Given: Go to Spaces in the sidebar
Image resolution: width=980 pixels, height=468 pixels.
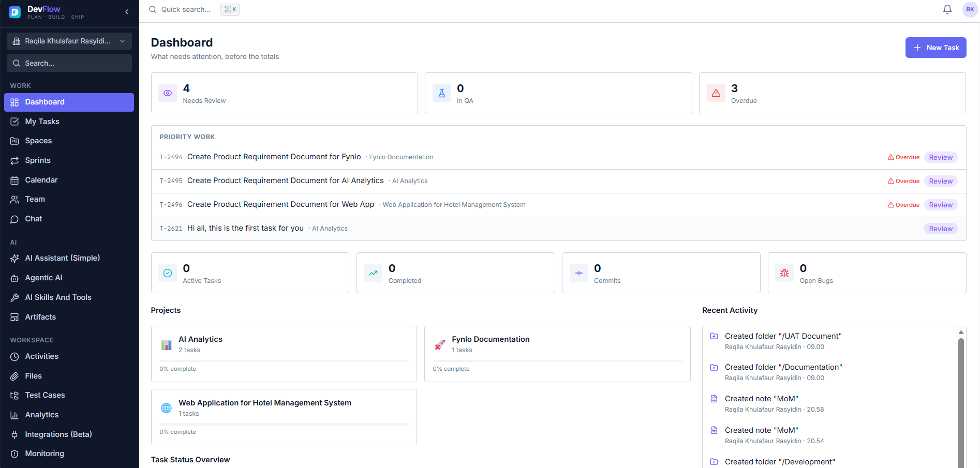Looking at the screenshot, I should pyautogui.click(x=69, y=141).
